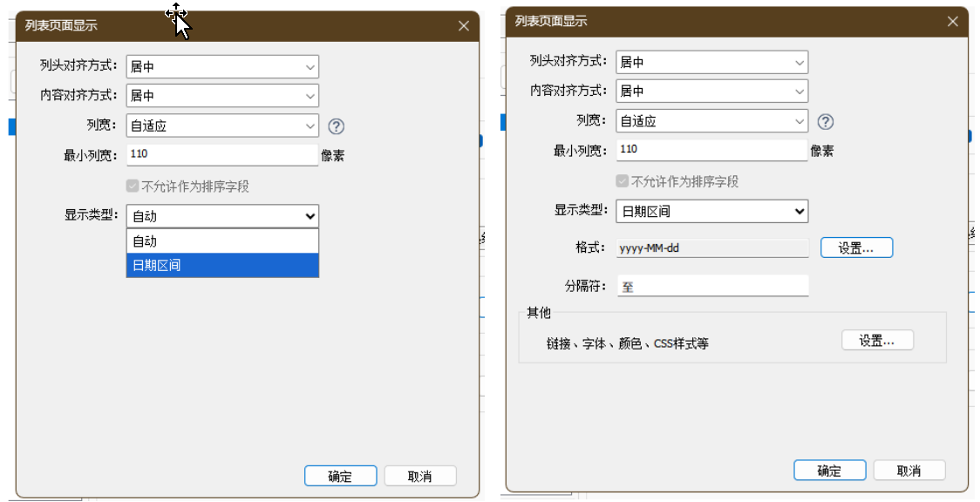This screenshot has height=502, width=980.
Task: Expand 列头对齐方式 dropdown in right dialog
Action: coord(711,62)
